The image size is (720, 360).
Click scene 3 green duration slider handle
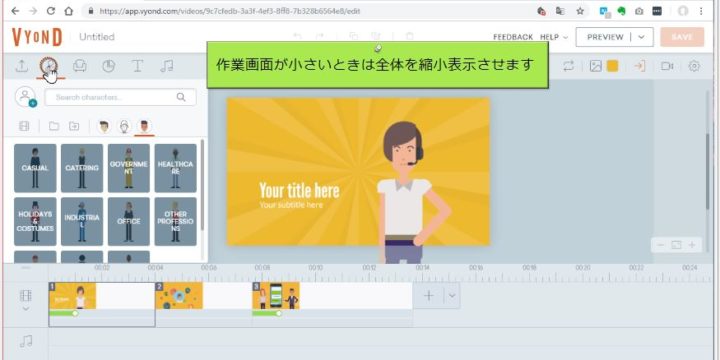279,313
